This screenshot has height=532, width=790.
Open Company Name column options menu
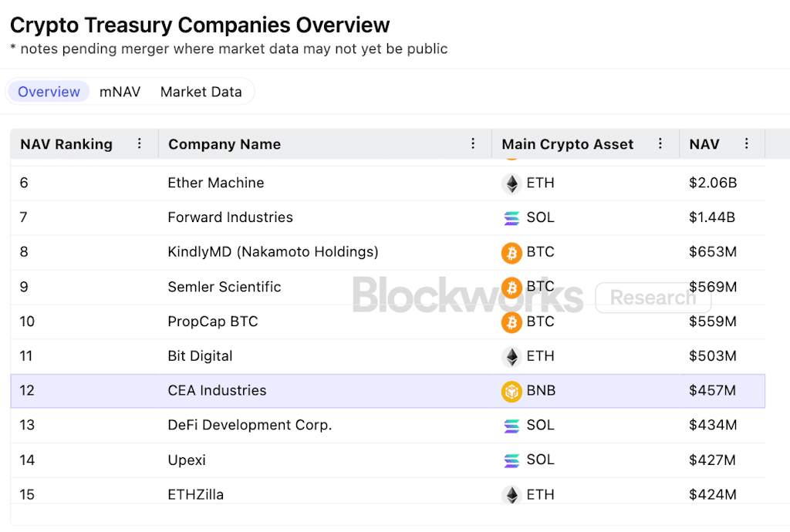(473, 143)
